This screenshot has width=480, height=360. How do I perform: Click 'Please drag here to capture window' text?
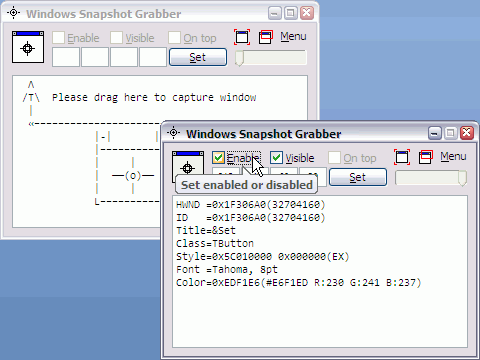[x=154, y=98]
